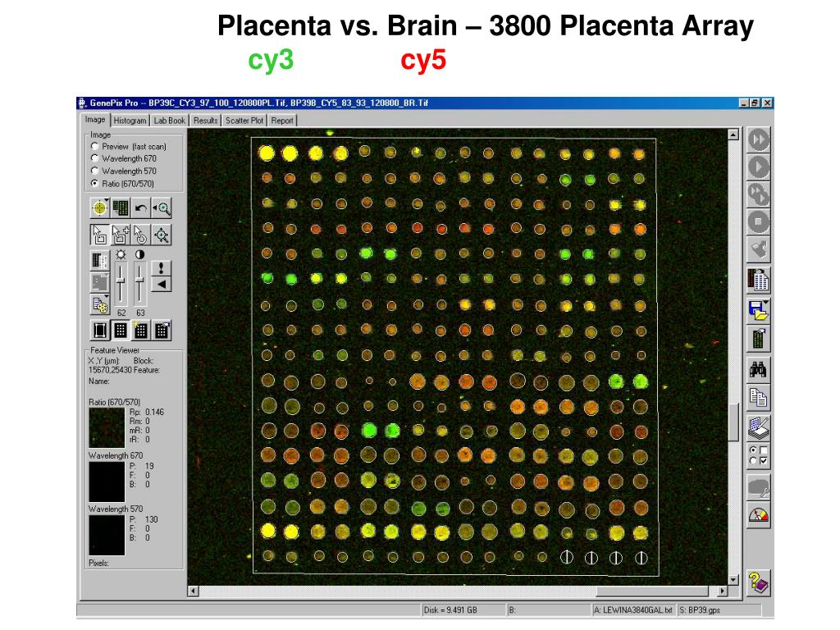Select the feature circle pointer tool
Image resolution: width=840 pixels, height=630 pixels.
tap(141, 235)
